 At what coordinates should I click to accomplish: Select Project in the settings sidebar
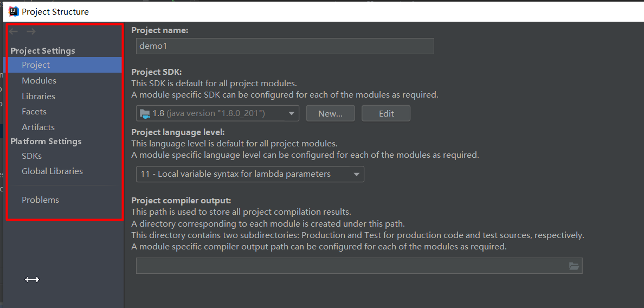(x=36, y=65)
